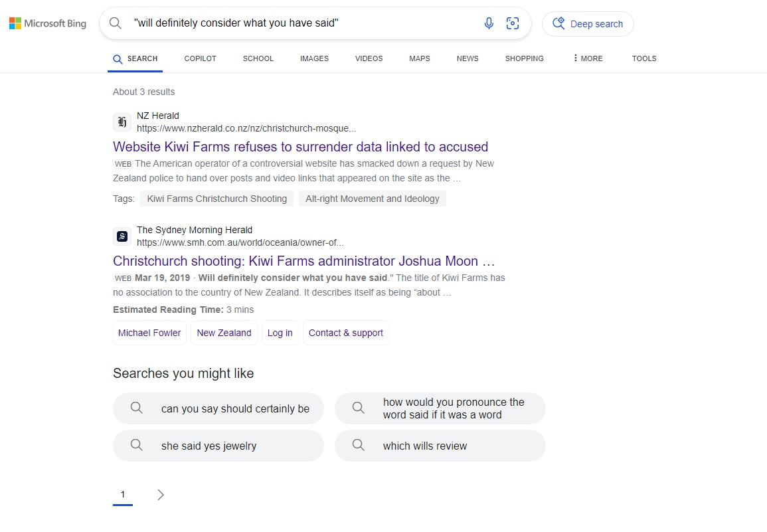Start voice search with the microphone icon

[489, 23]
